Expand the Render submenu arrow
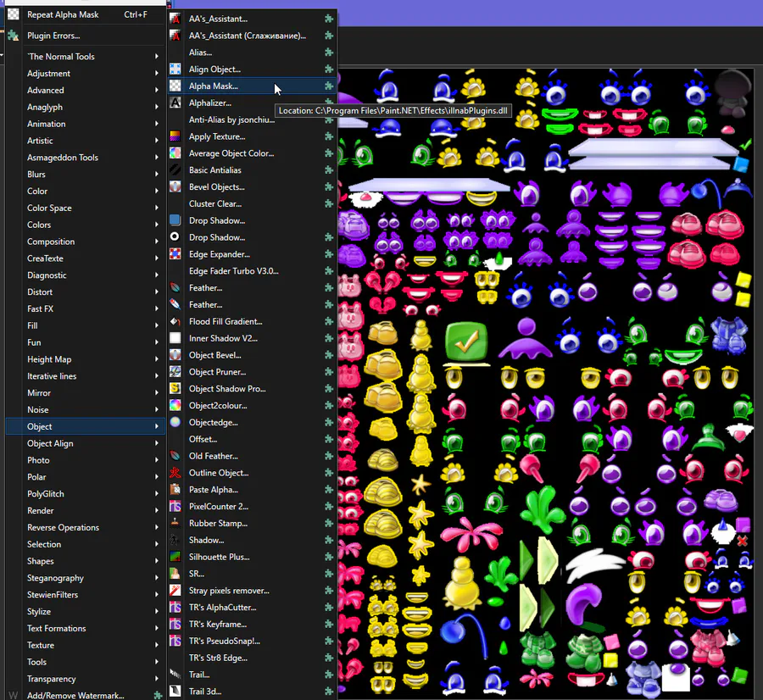 [157, 511]
